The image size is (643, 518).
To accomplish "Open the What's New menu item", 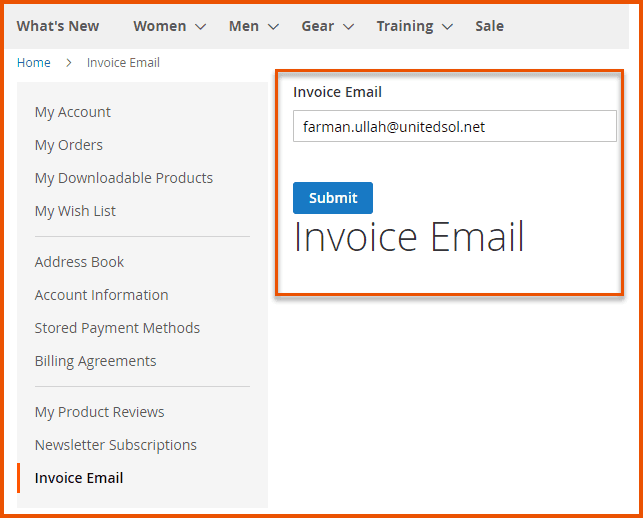I will (x=58, y=26).
